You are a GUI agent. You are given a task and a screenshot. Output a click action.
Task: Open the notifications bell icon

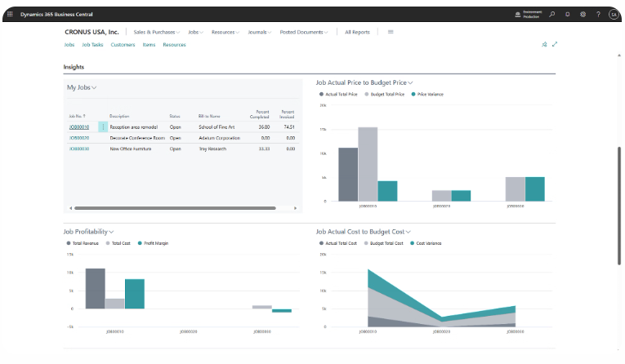coord(567,15)
